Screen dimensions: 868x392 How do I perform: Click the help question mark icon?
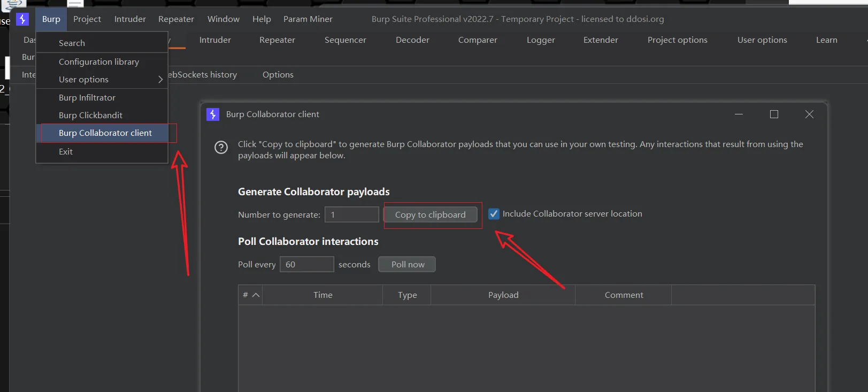click(221, 148)
